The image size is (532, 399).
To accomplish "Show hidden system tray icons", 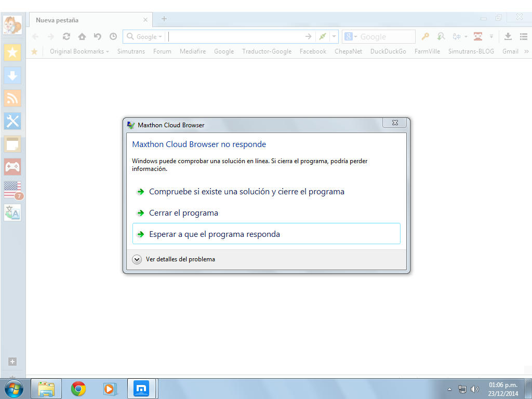I will click(449, 389).
